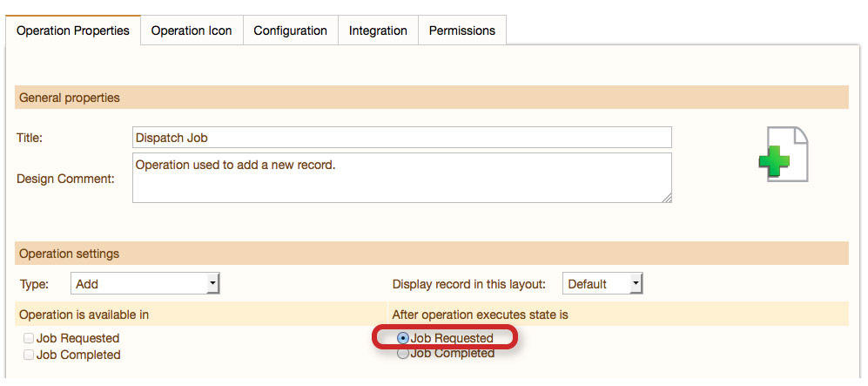Open the Configuration tab
This screenshot has height=386, width=868.
coord(290,30)
